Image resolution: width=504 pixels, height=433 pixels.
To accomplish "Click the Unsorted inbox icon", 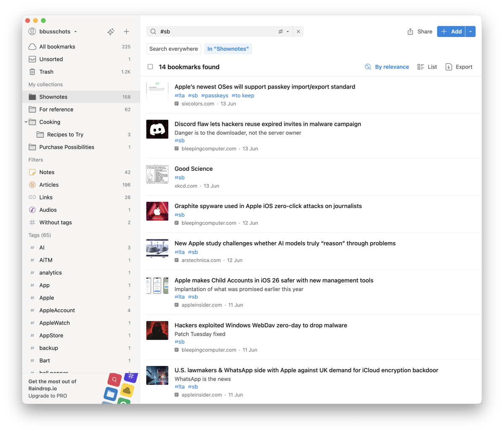I will click(x=32, y=59).
